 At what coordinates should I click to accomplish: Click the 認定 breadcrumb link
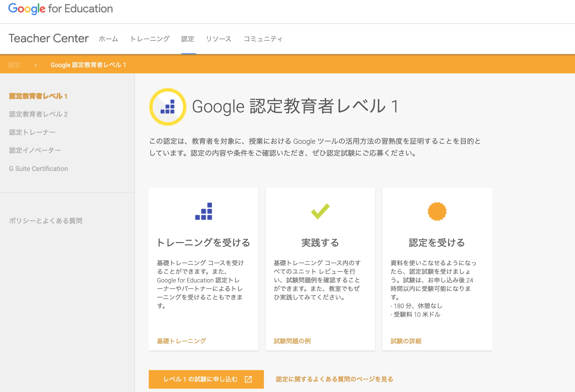point(14,65)
